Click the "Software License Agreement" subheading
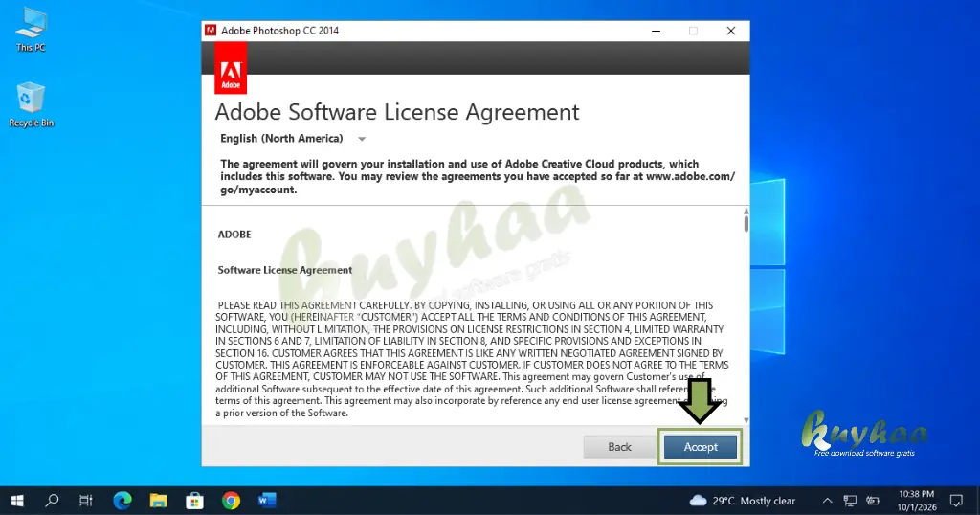This screenshot has height=515, width=980. [x=285, y=270]
